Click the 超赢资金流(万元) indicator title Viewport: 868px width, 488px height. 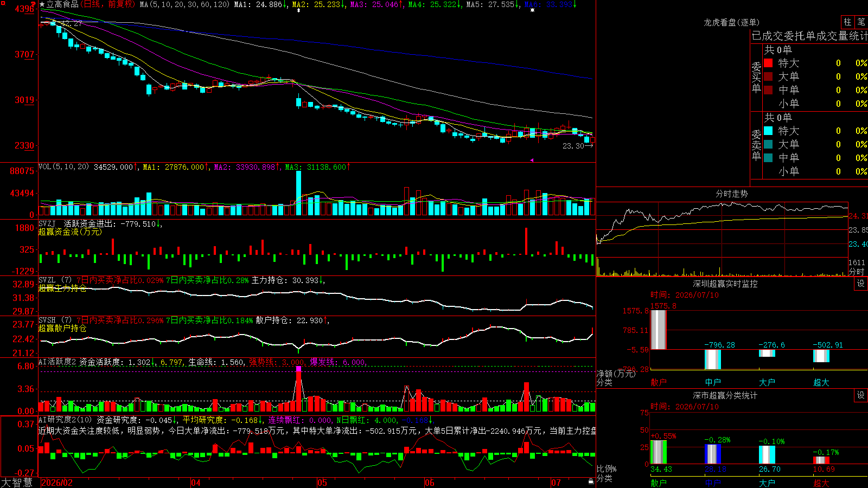click(x=70, y=232)
